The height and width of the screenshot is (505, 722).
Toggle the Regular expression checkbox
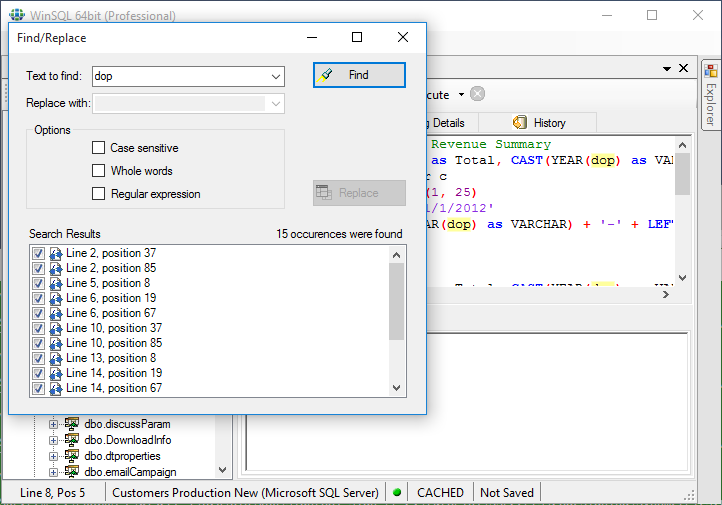[99, 193]
